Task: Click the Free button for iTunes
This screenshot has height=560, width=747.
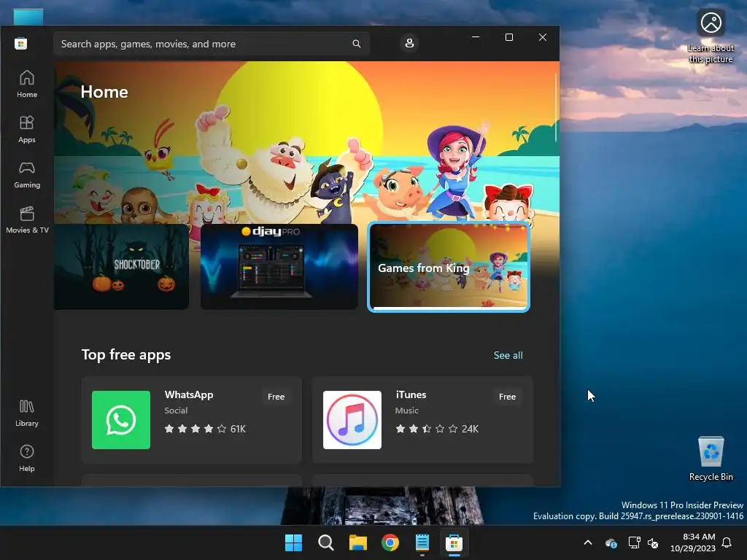Action: point(507,397)
